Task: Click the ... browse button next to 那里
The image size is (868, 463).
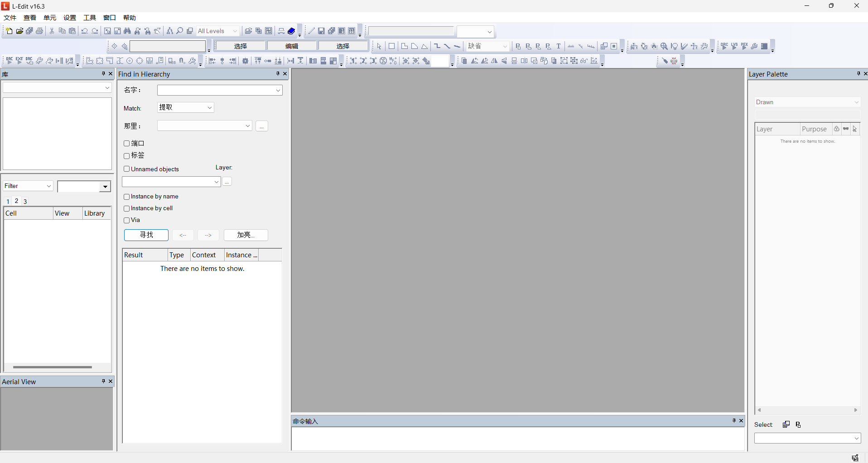Action: (x=262, y=126)
